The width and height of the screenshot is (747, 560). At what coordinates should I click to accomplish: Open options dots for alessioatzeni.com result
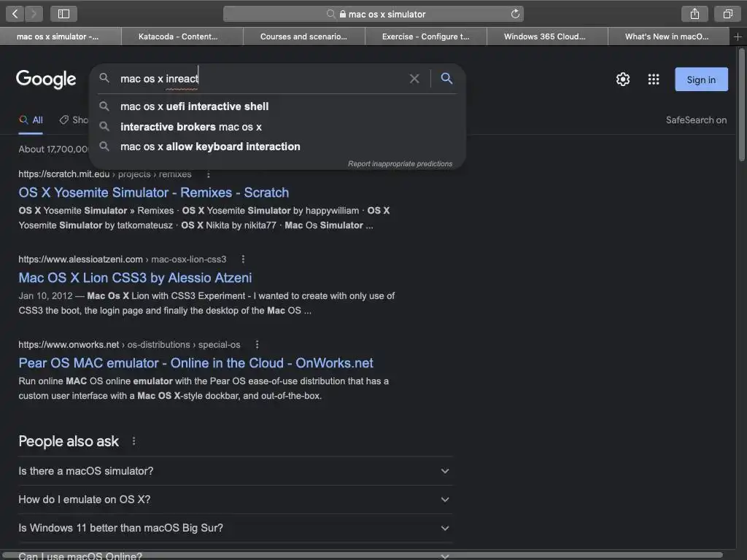243,259
